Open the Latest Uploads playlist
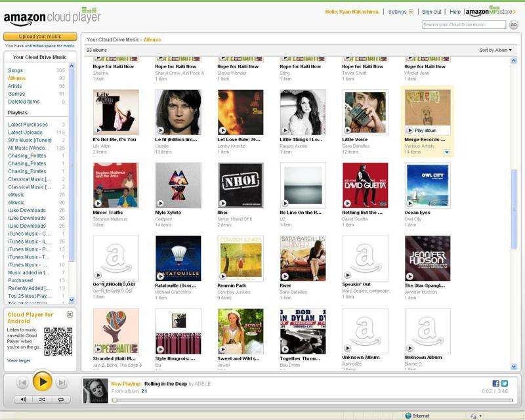525x420 pixels. 26,133
